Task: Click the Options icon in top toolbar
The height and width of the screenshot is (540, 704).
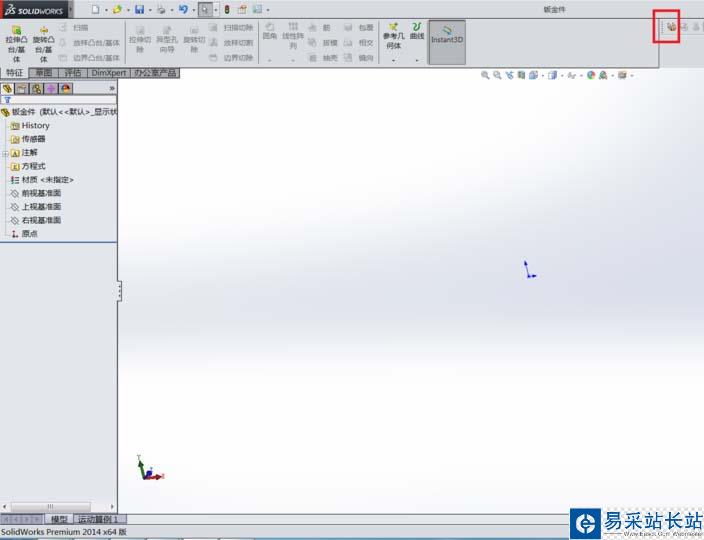Action: pos(258,9)
